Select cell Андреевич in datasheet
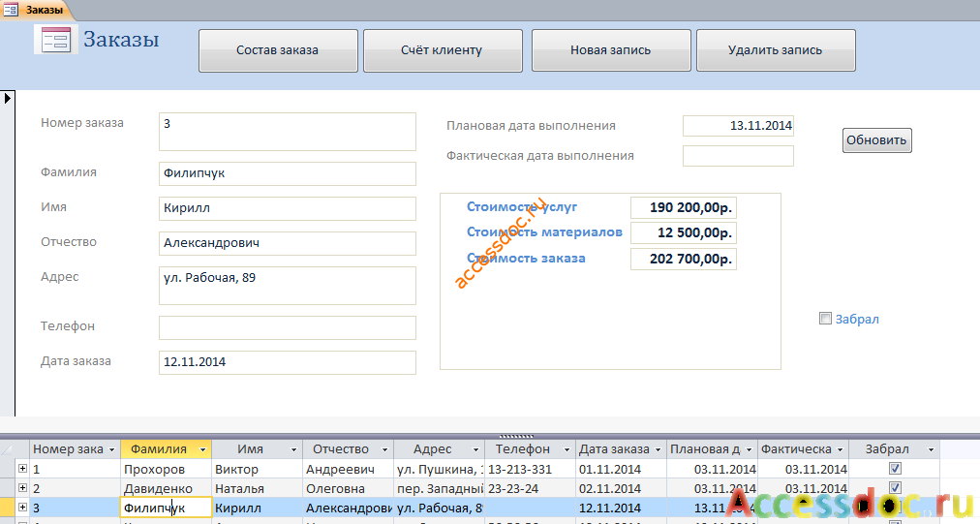 pos(348,469)
